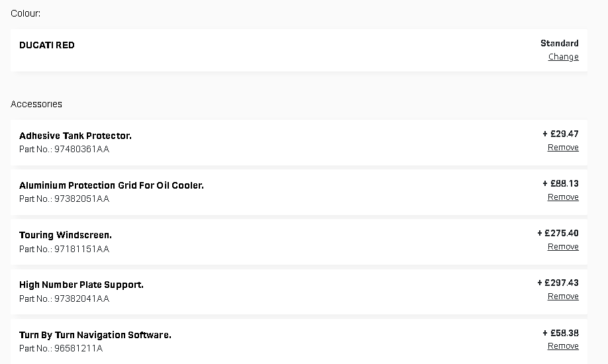Select part number 97382041AA
The image size is (608, 364).
click(82, 299)
